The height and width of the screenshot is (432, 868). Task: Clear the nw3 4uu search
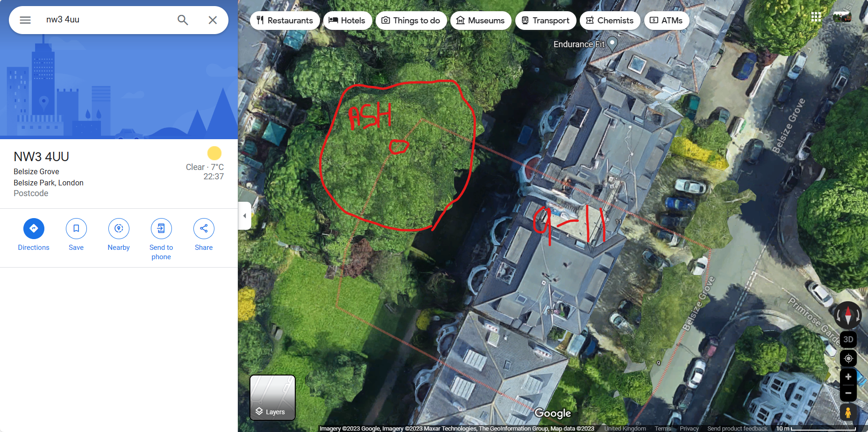213,20
